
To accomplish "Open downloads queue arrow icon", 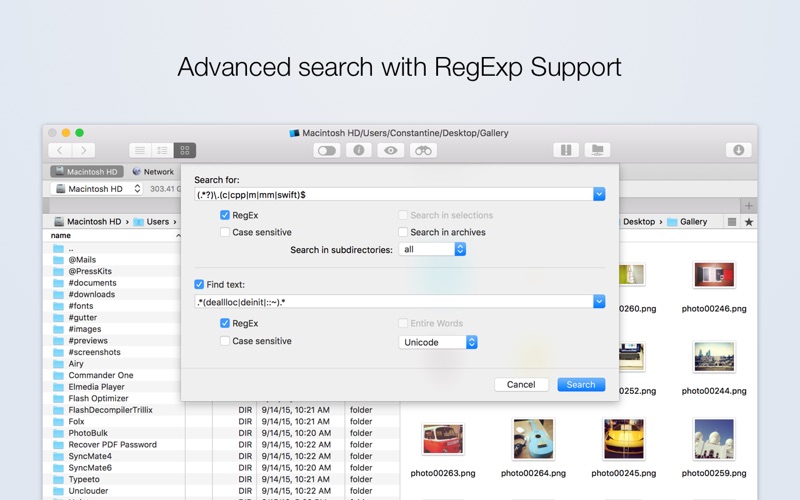I will [738, 150].
